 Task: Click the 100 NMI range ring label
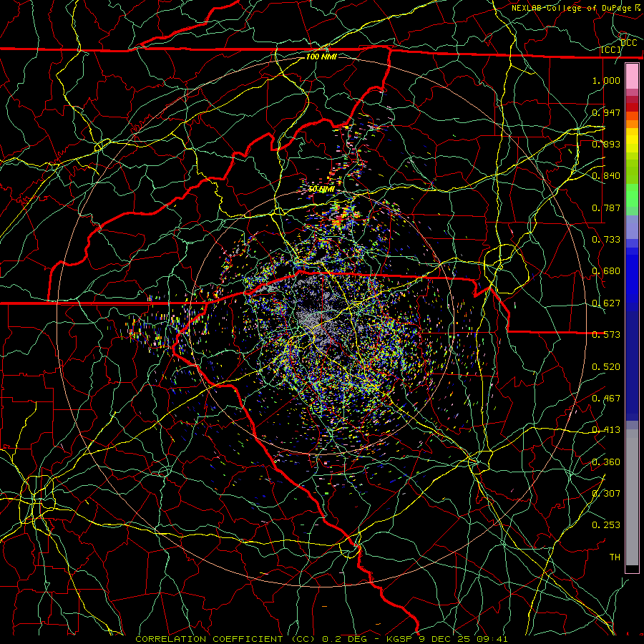click(321, 57)
